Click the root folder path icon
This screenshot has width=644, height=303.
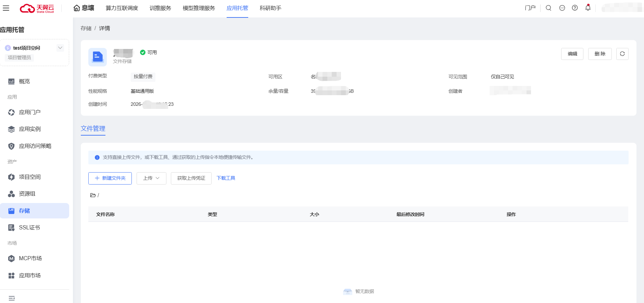tap(93, 195)
